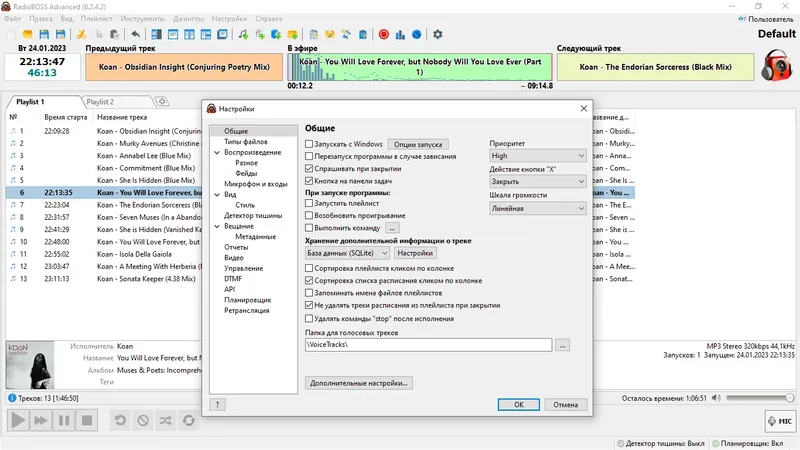Select 'Типы файлов' in settings tree
Image resolution: width=800 pixels, height=450 pixels.
245,142
